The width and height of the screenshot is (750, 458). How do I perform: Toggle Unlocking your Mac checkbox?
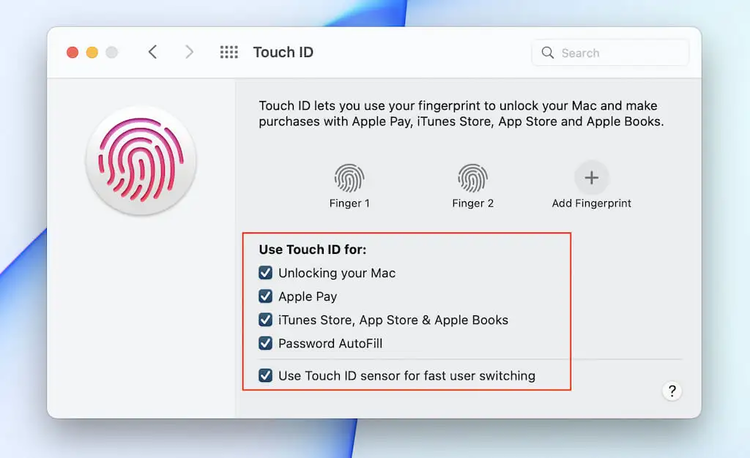click(265, 273)
